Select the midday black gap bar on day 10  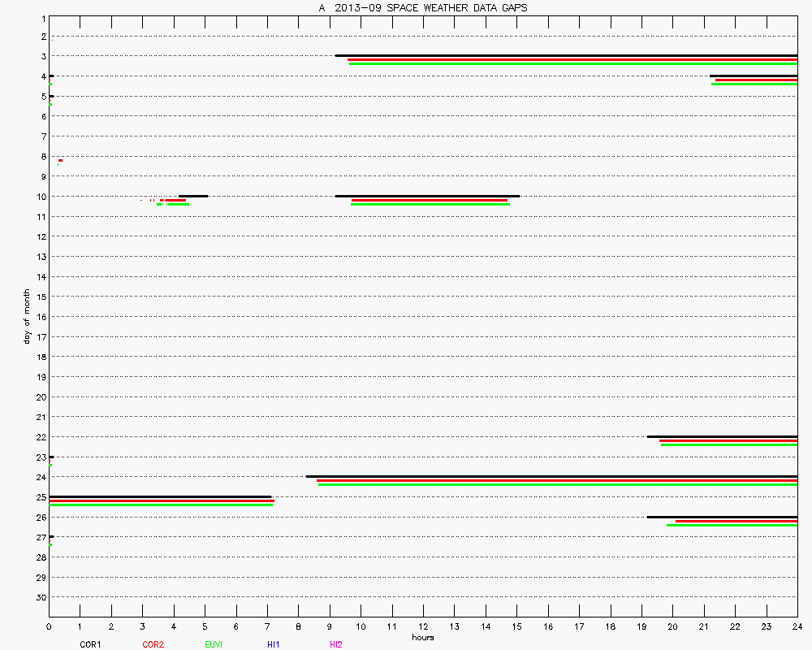pyautogui.click(x=427, y=196)
